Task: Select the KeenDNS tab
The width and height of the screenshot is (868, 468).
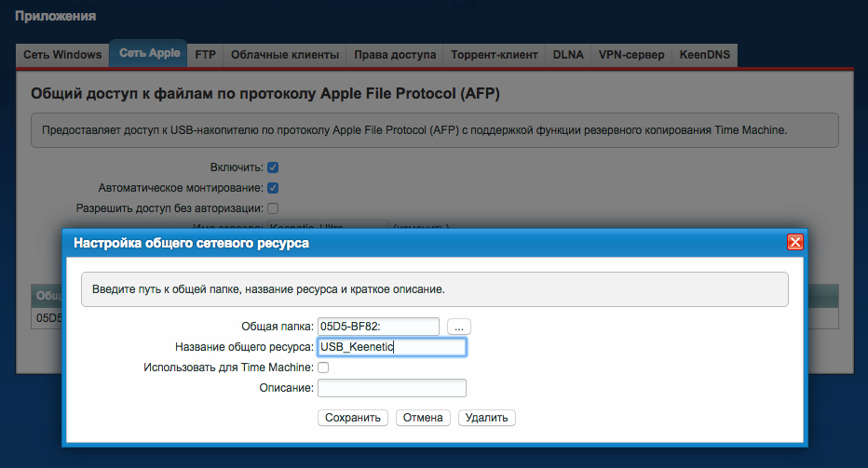Action: tap(705, 55)
